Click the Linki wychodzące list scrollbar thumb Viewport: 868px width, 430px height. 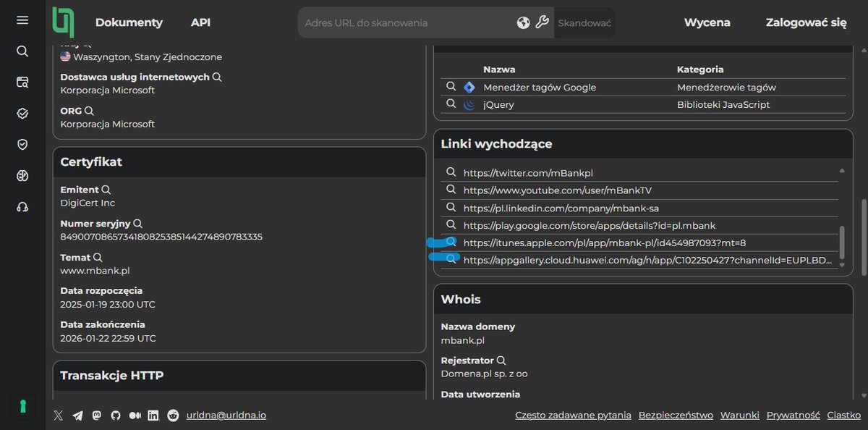[x=841, y=242]
